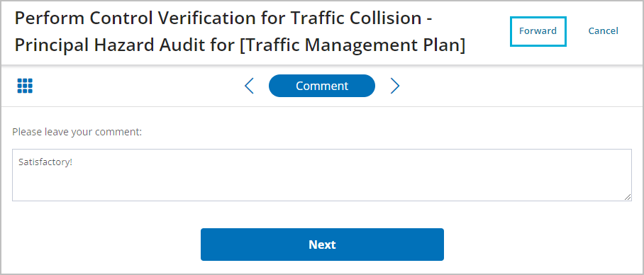Open the grid step overview icon
Image resolution: width=644 pixels, height=275 pixels.
(25, 86)
